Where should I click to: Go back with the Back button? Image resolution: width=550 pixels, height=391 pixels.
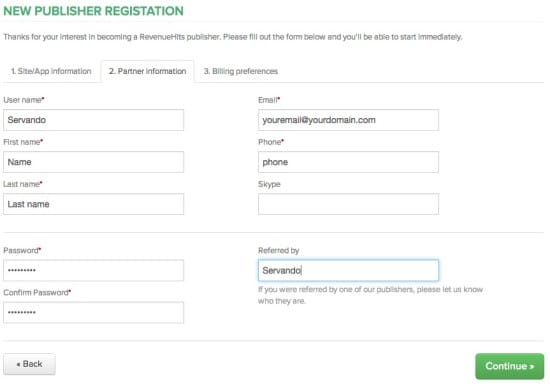coord(29,364)
